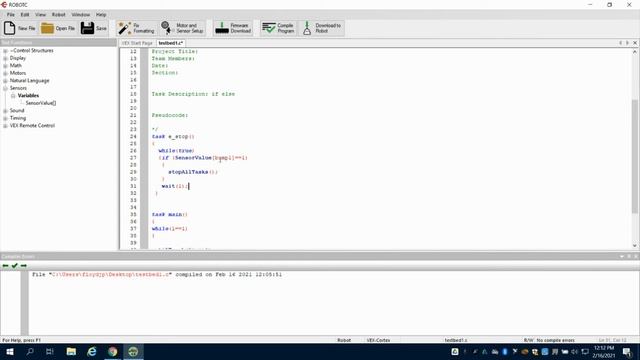Open the Compiler Errors panel dropdown arrow
Viewport: 640px width, 360px height.
pos(622,256)
